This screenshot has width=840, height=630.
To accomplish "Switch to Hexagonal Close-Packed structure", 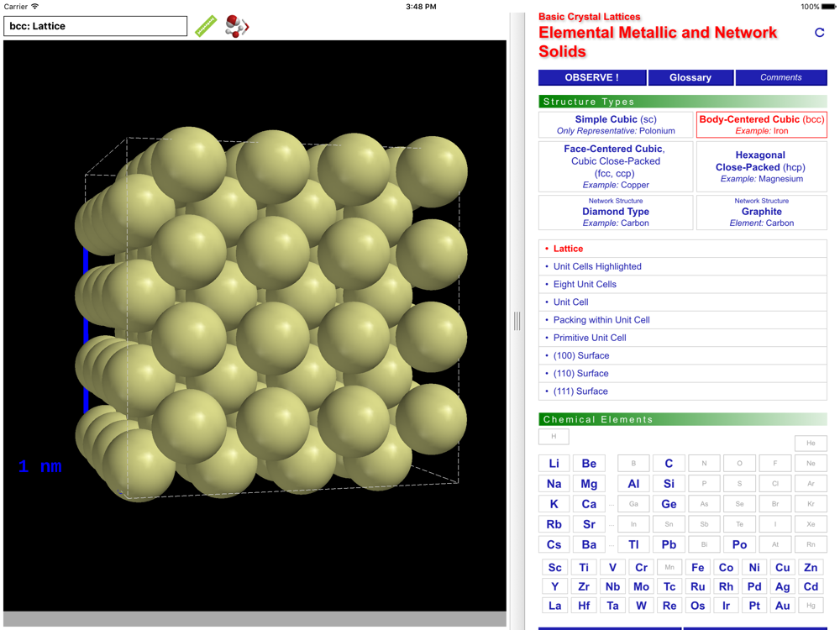I will 761,166.
